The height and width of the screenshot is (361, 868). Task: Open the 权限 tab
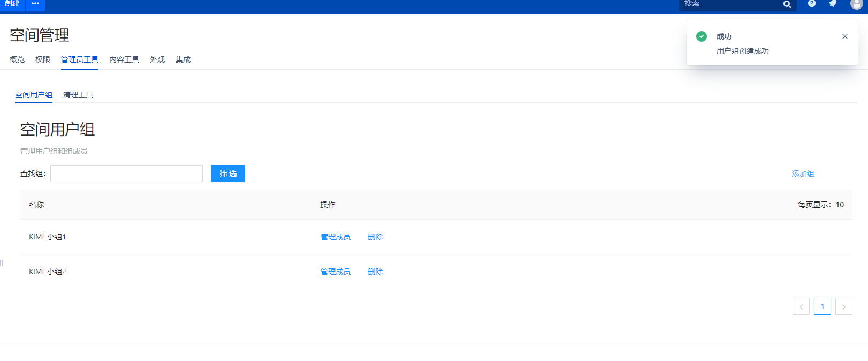coord(43,59)
